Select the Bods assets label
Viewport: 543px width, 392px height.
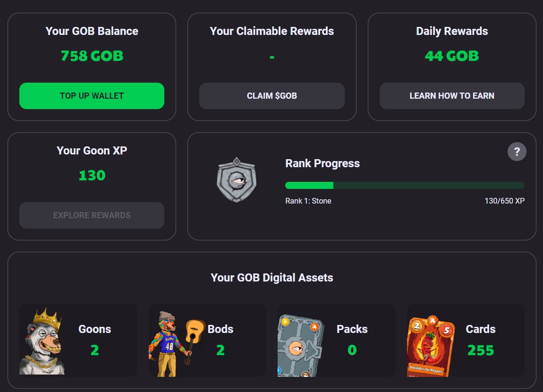click(x=221, y=329)
